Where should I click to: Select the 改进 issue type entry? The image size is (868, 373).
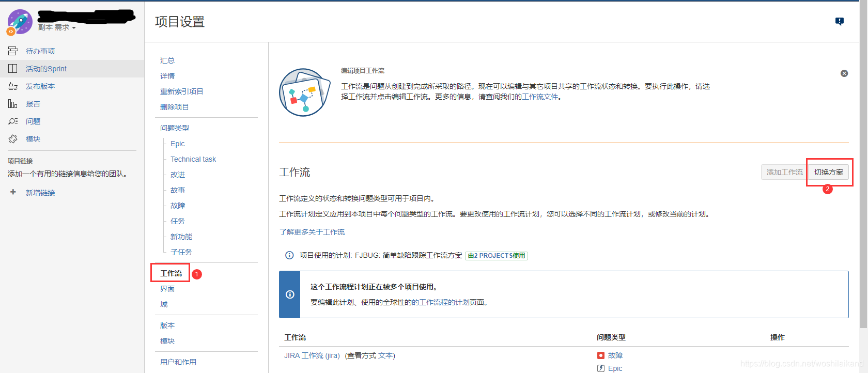click(x=178, y=175)
